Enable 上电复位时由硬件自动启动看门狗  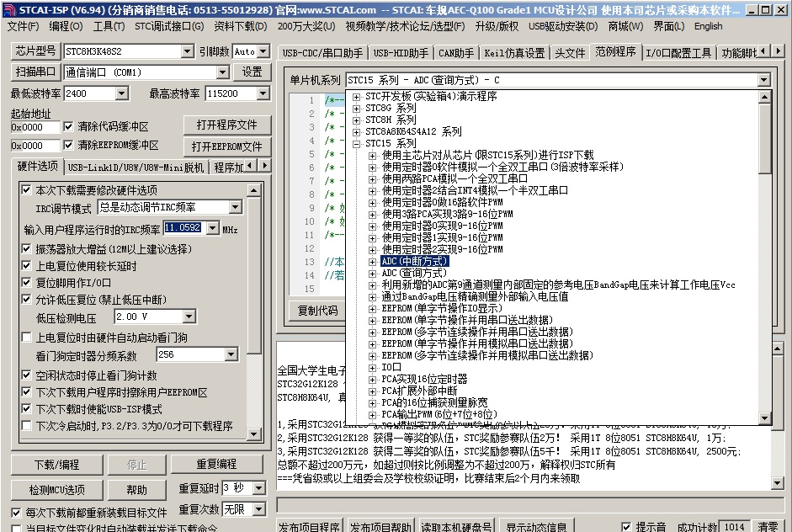[26, 337]
